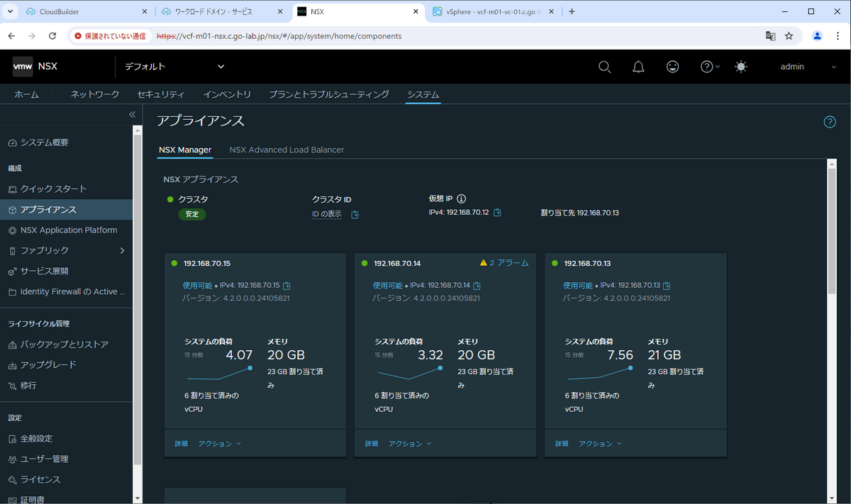Click the 安定 cluster status badge

point(191,214)
